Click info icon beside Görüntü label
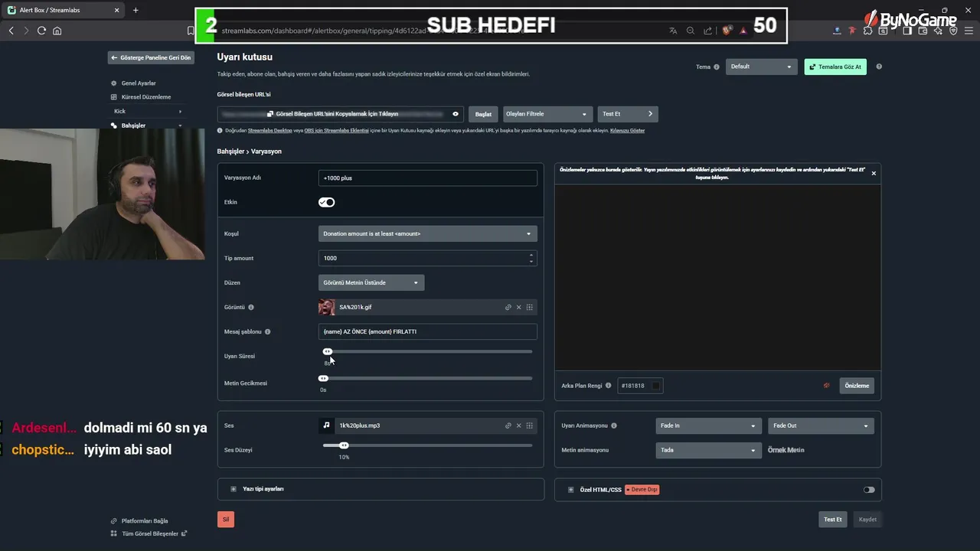 coord(251,308)
